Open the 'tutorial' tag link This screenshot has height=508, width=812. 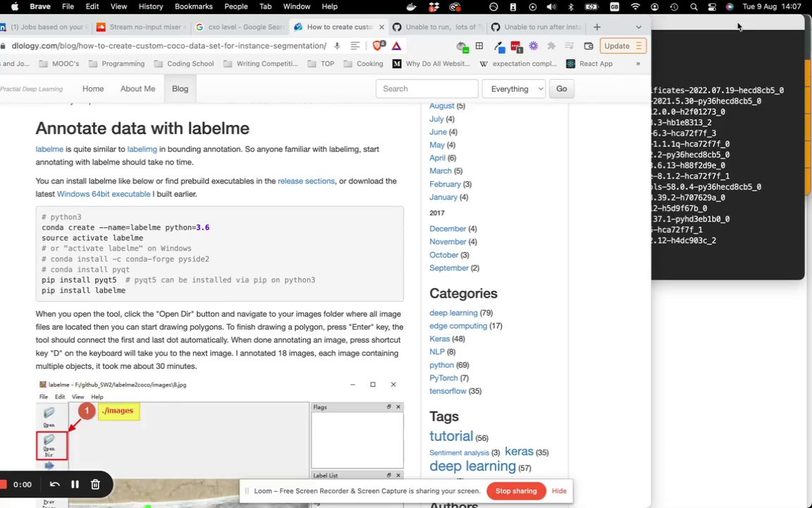[451, 436]
